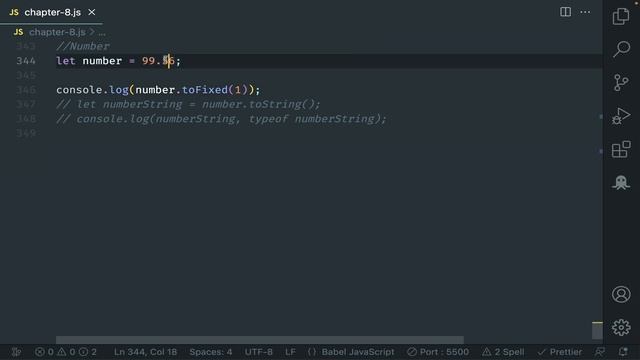Click the commented typeof numberString line
Image resolution: width=640 pixels, height=360 pixels.
(x=221, y=119)
